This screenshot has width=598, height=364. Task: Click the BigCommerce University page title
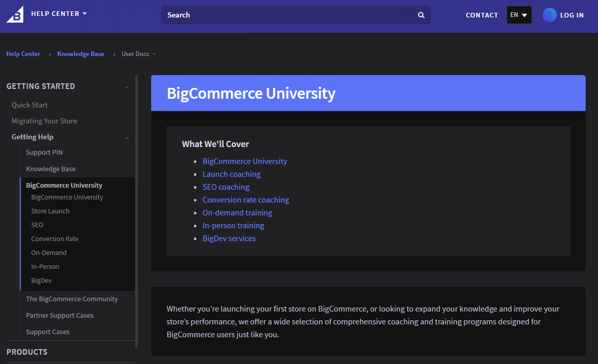click(x=251, y=94)
